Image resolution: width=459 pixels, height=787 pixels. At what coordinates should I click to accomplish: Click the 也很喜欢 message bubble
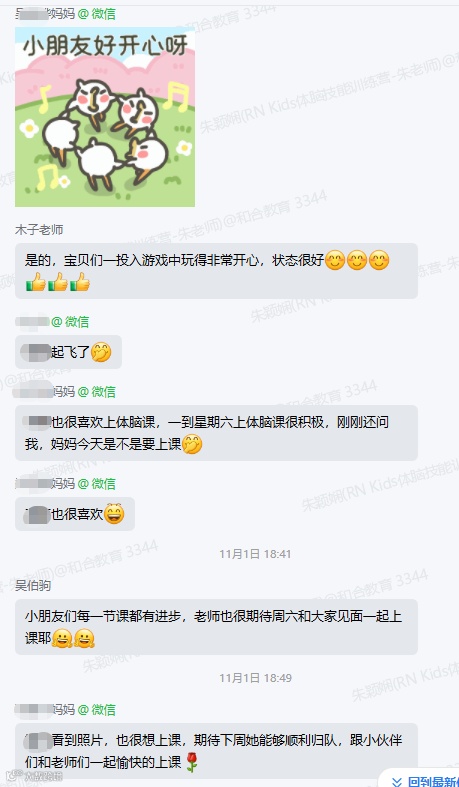click(75, 514)
